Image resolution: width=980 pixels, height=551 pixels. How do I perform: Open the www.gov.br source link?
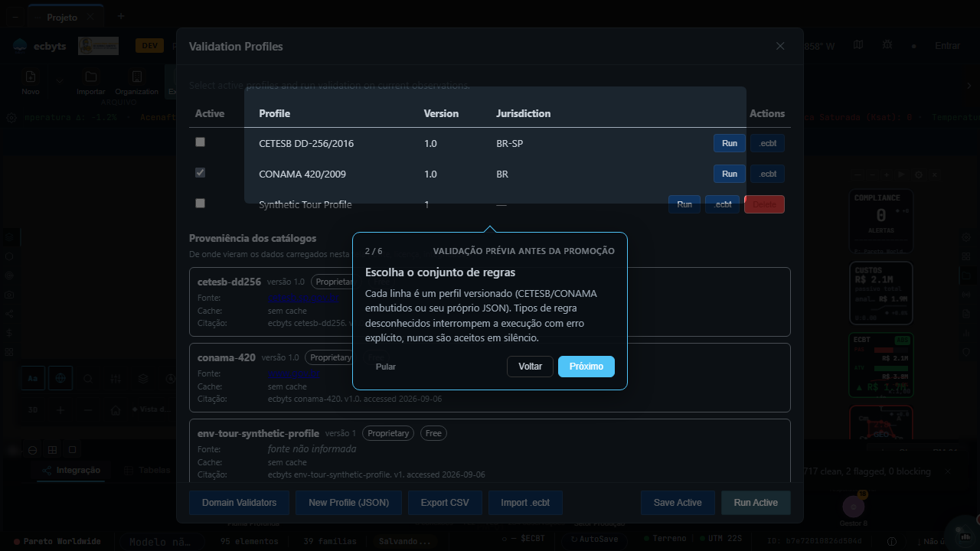click(293, 373)
